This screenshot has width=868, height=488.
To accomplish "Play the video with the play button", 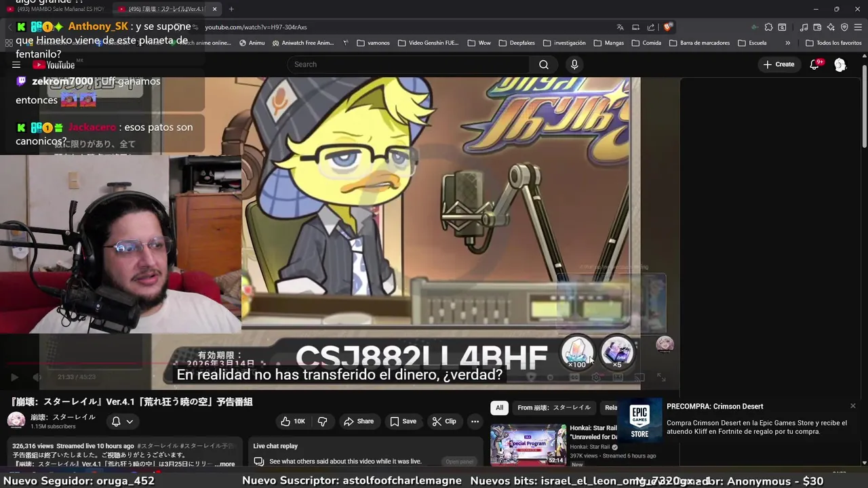I will 14,377.
